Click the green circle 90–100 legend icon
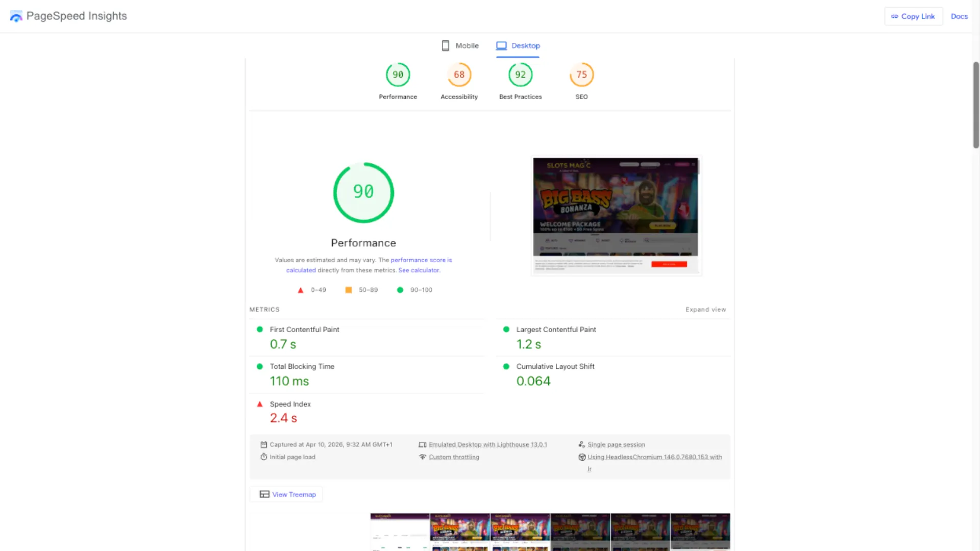The height and width of the screenshot is (551, 980). coord(400,290)
